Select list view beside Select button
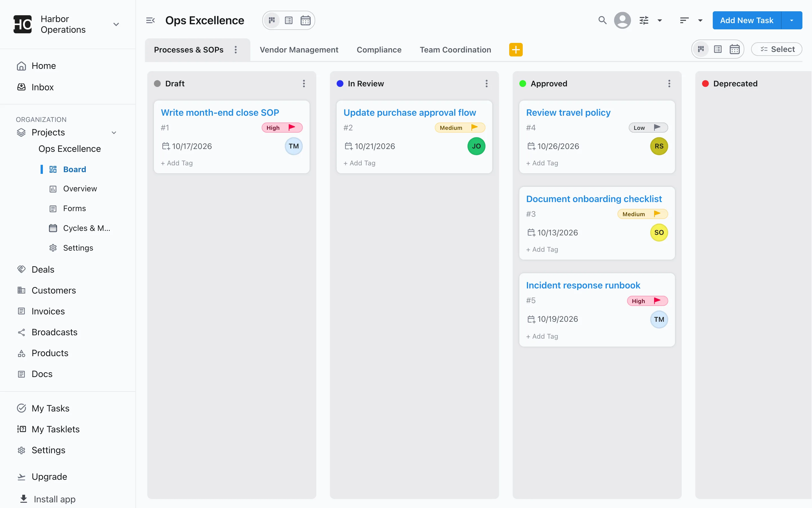 coord(718,49)
